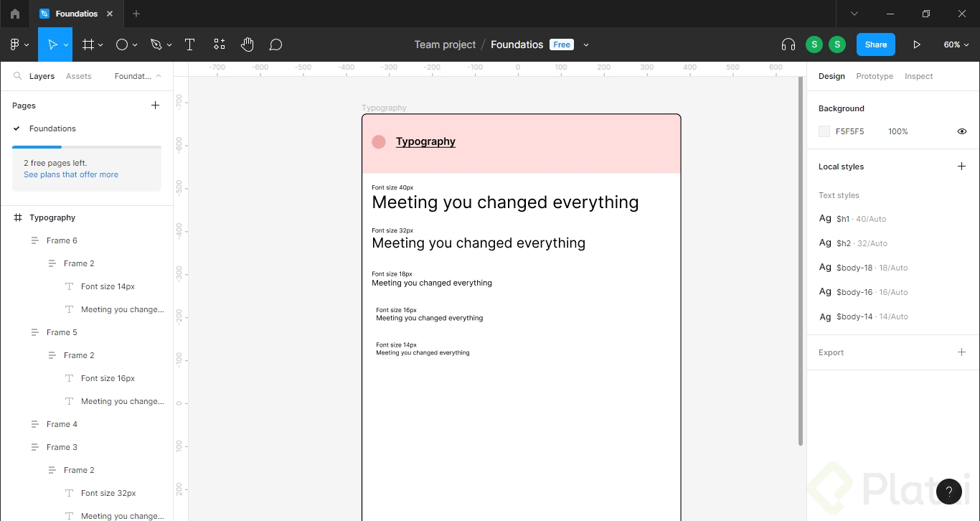This screenshot has height=521, width=980.
Task: Select the Hand tool
Action: [x=248, y=44]
